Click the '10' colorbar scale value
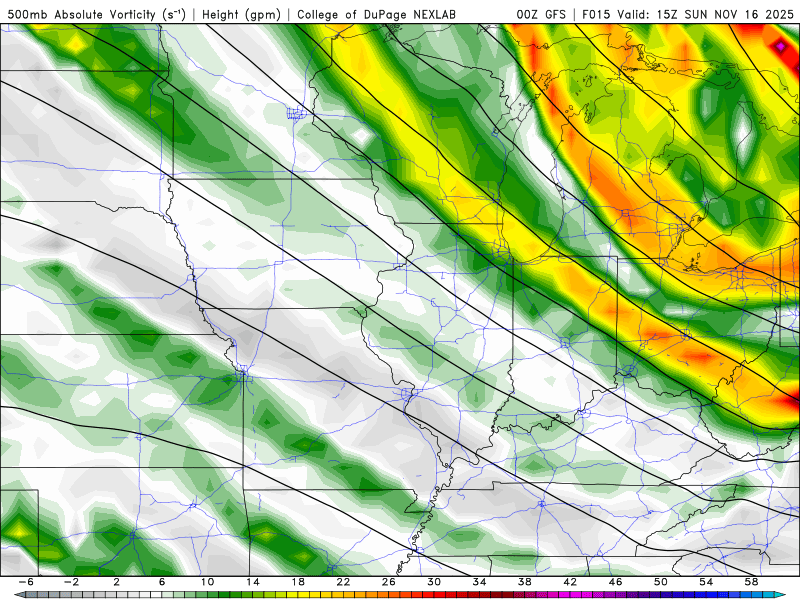 pyautogui.click(x=207, y=582)
